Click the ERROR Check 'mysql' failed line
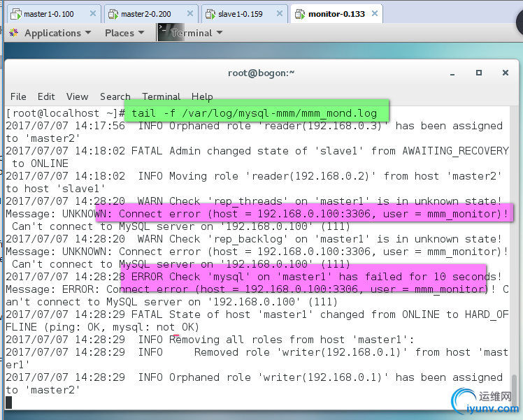 pyautogui.click(x=254, y=277)
